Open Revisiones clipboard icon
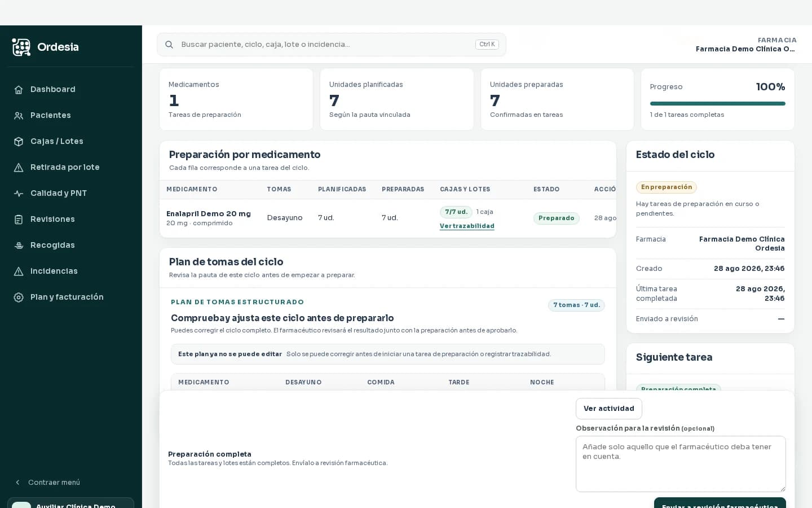 19,220
